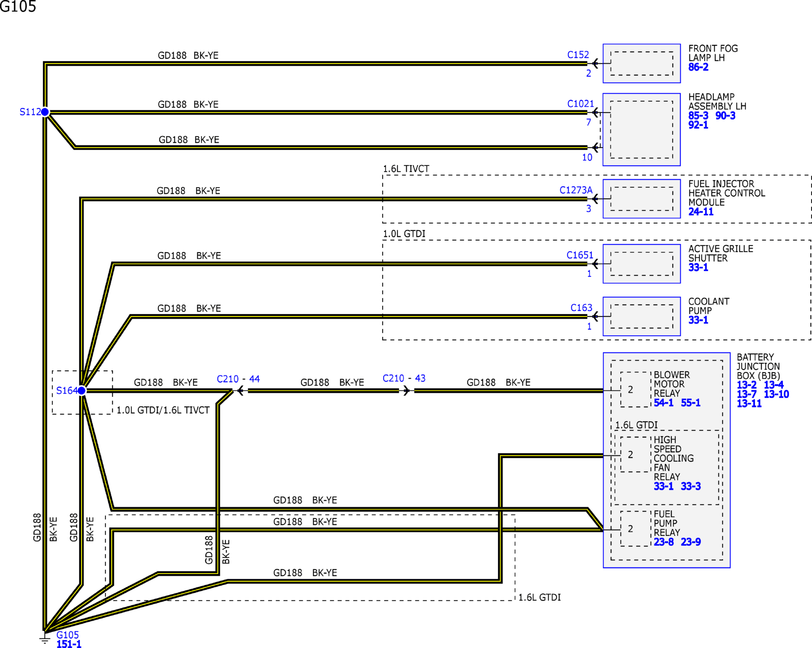The height and width of the screenshot is (648, 812).
Task: Select the Front Fog Lamp LH component box
Action: (641, 63)
